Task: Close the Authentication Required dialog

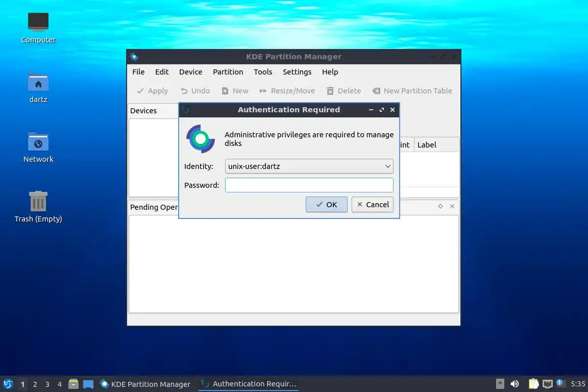Action: 393,110
